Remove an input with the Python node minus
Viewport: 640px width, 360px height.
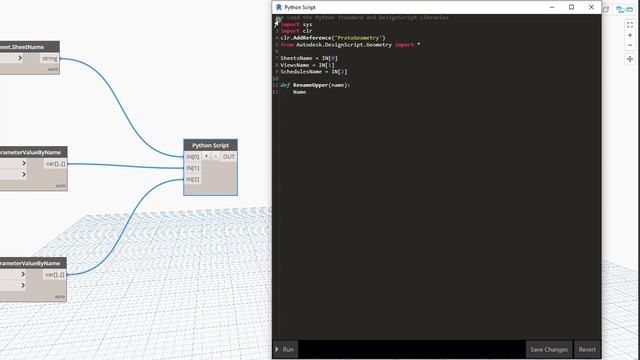click(x=216, y=157)
